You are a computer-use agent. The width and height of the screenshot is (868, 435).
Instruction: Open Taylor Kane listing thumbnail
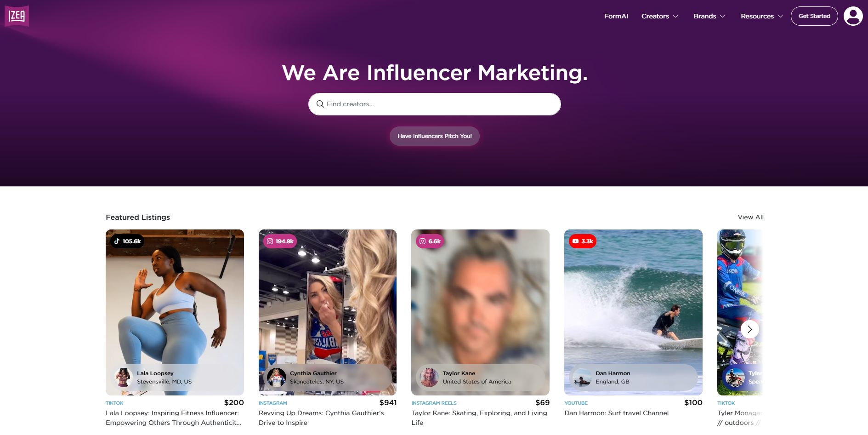click(480, 312)
